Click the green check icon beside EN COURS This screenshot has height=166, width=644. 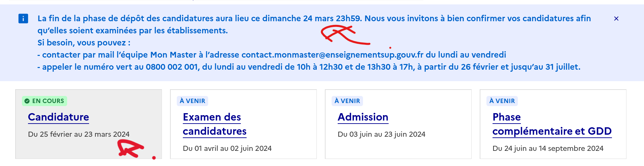[x=27, y=101]
